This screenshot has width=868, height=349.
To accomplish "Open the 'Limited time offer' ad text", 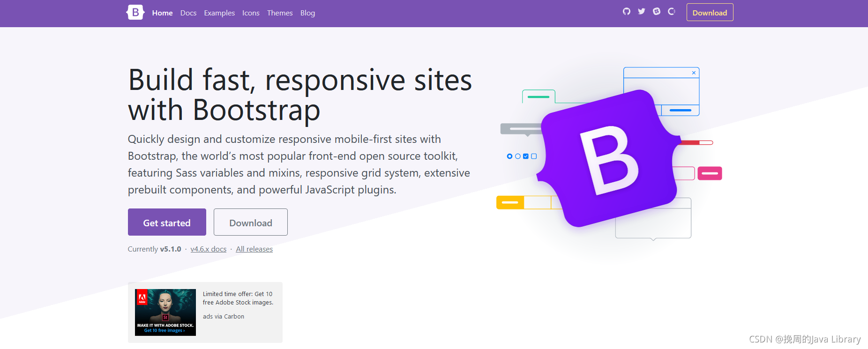I will (x=238, y=298).
